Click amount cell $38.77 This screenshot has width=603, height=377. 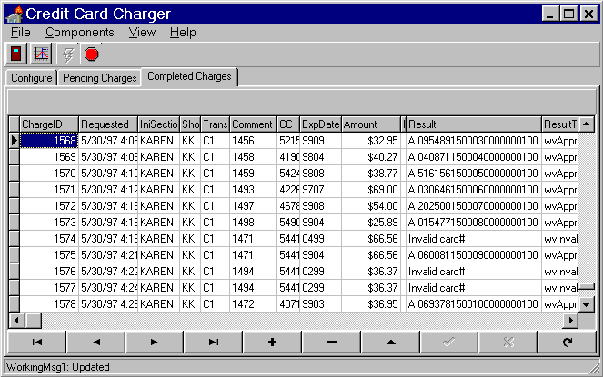pos(371,173)
